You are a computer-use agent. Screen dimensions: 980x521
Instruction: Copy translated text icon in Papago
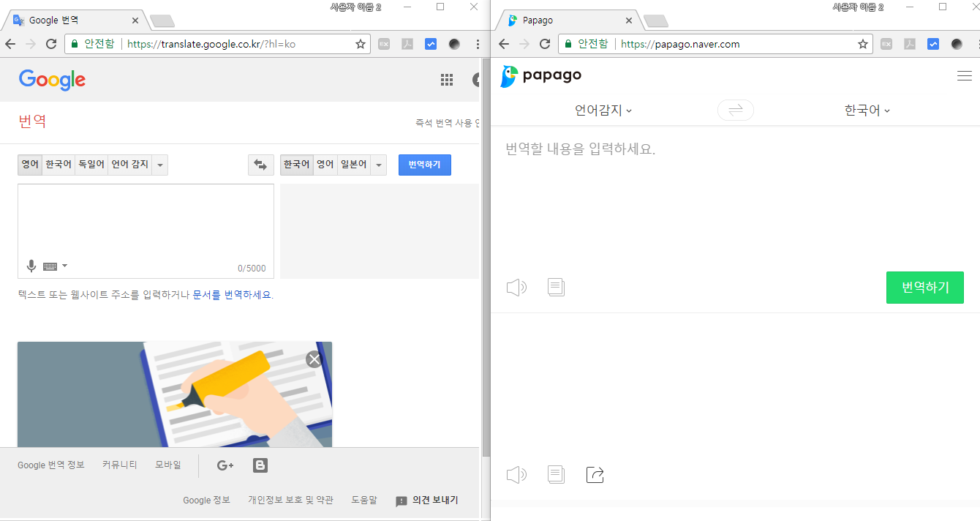[557, 474]
